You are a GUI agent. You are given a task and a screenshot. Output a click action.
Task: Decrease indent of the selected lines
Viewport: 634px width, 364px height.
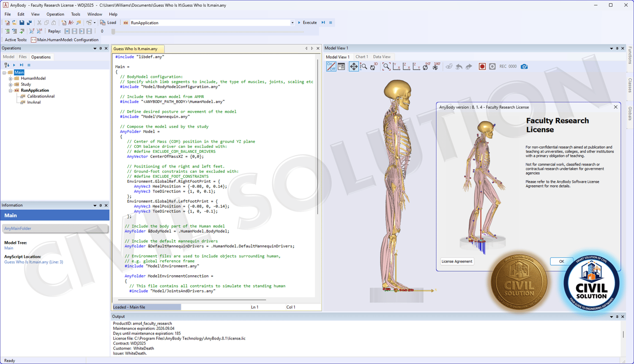[14, 31]
